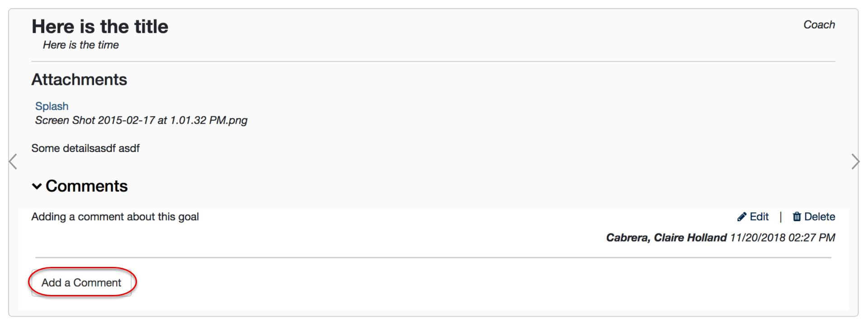Click the pipe separator between Edit and Delete
868x323 pixels.
pos(781,217)
